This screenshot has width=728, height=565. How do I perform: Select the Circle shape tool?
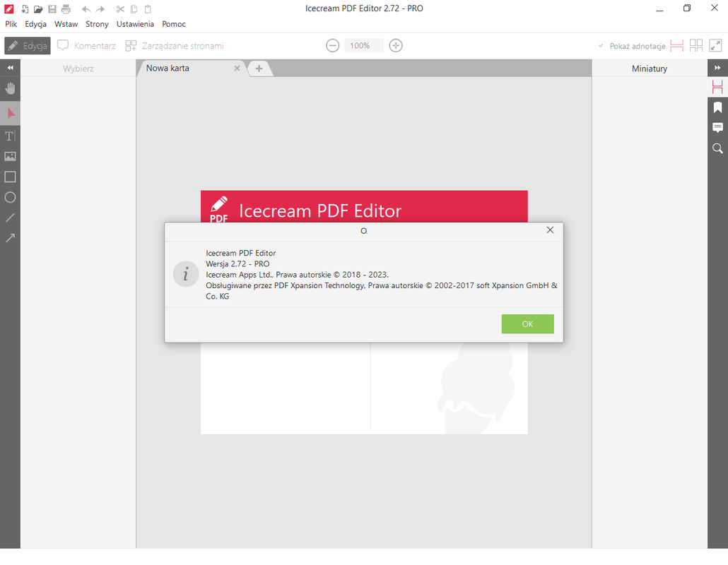point(10,197)
